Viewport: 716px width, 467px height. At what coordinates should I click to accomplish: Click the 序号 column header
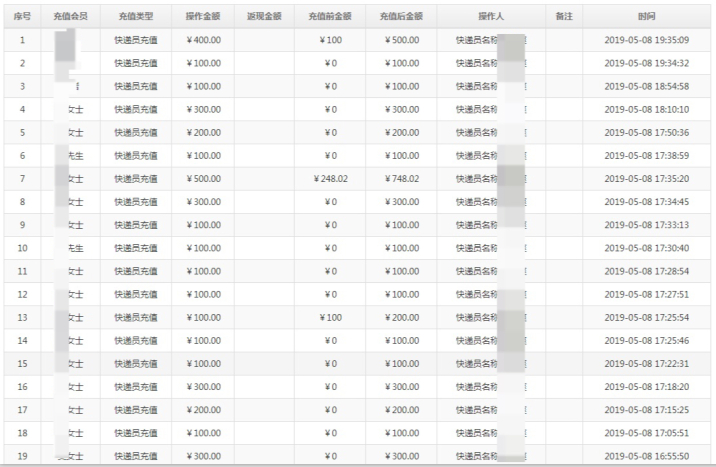click(22, 17)
